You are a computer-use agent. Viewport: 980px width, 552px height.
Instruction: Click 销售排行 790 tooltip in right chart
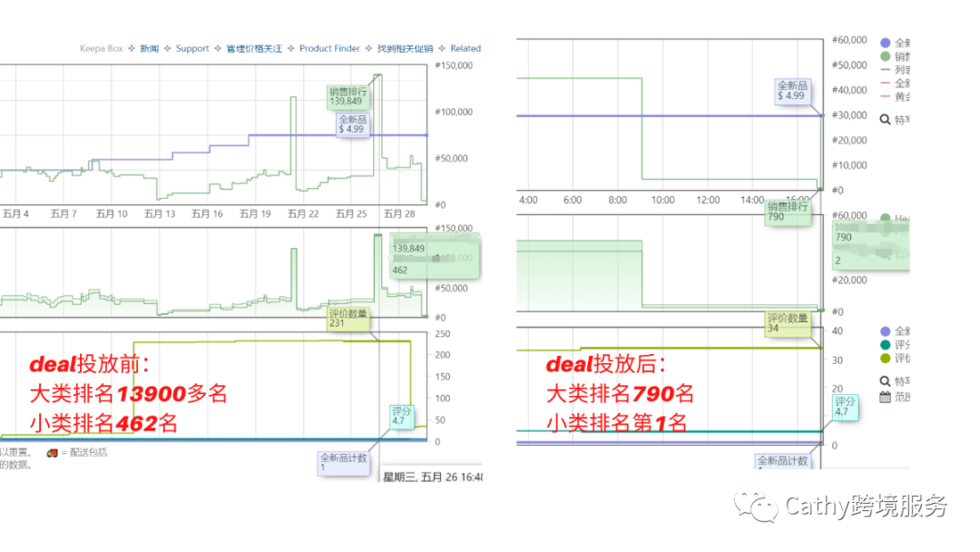[788, 212]
